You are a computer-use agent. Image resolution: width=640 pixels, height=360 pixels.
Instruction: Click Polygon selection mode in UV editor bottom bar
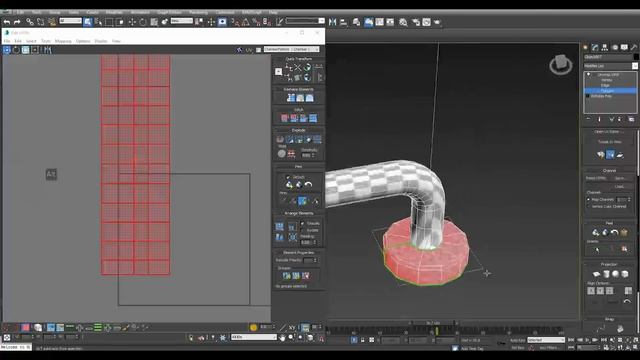coord(25,327)
